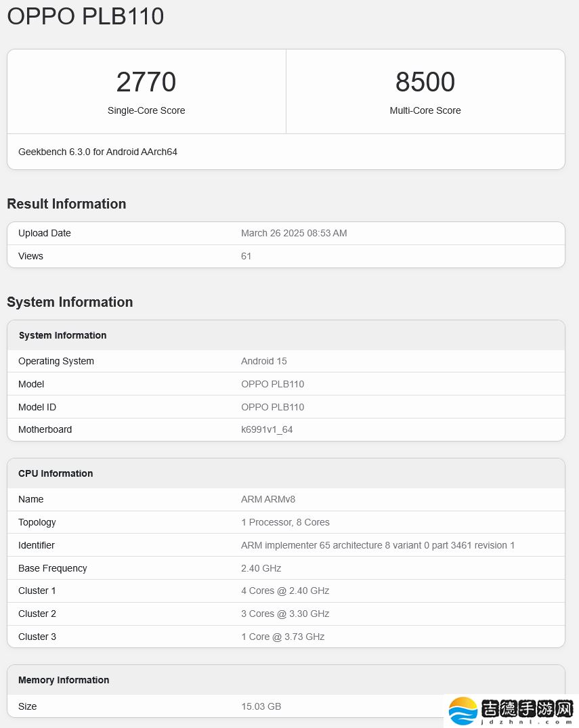Click the Cluster 2 row label
This screenshot has width=579, height=728.
point(37,614)
